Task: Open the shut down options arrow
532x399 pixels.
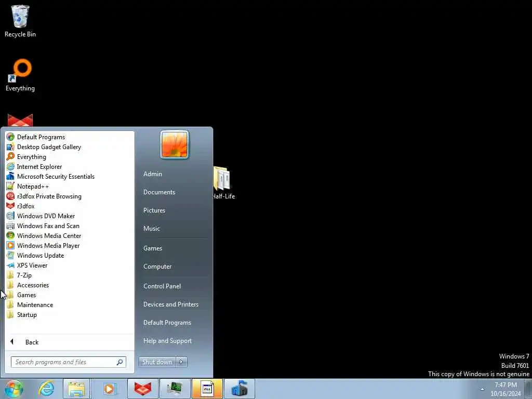Action: [181, 362]
